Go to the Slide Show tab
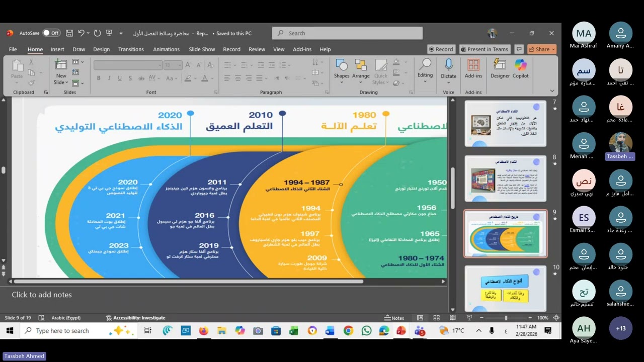Image resolution: width=644 pixels, height=362 pixels. (x=202, y=49)
